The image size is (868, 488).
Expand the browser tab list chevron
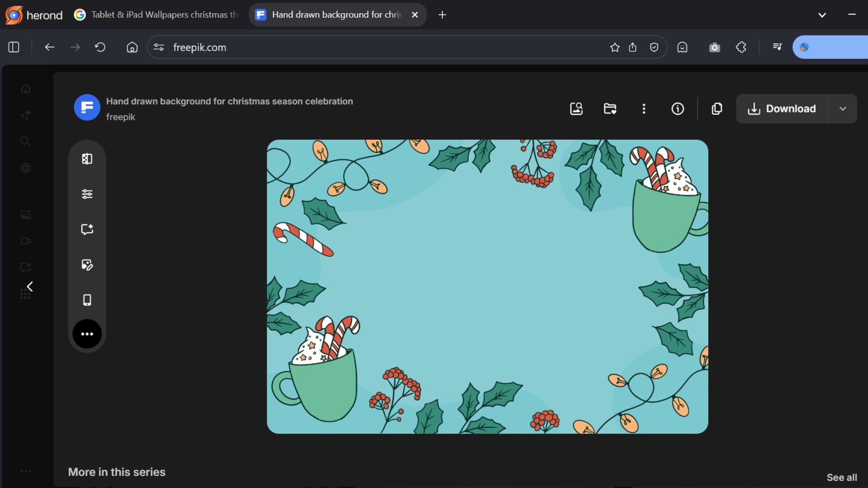coord(822,15)
